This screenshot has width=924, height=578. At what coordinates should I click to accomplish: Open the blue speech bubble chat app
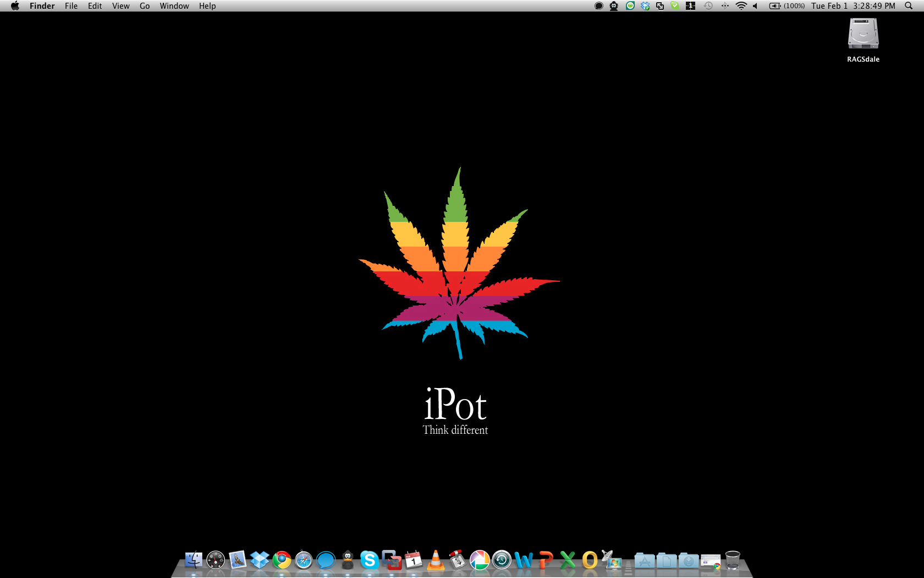326,560
